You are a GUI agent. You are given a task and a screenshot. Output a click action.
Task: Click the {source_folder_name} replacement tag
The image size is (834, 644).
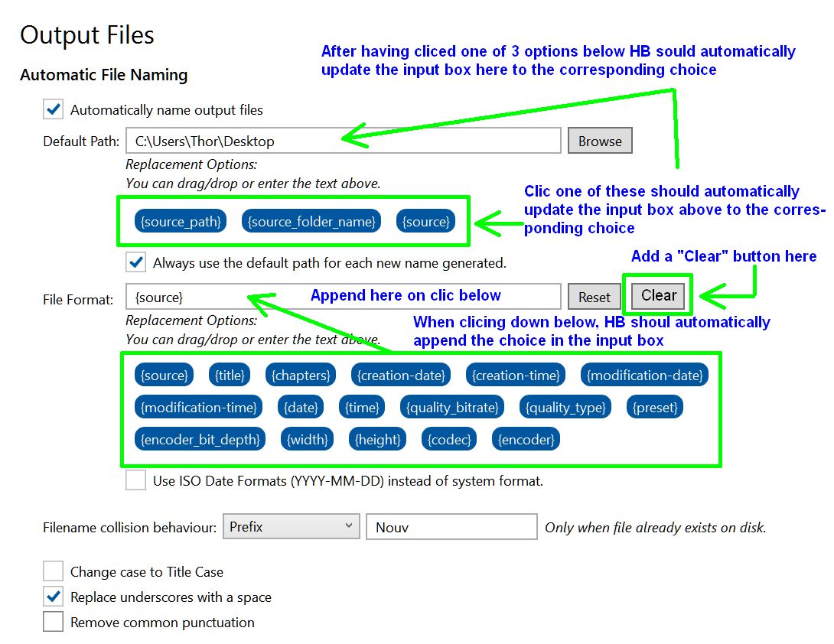pyautogui.click(x=311, y=221)
